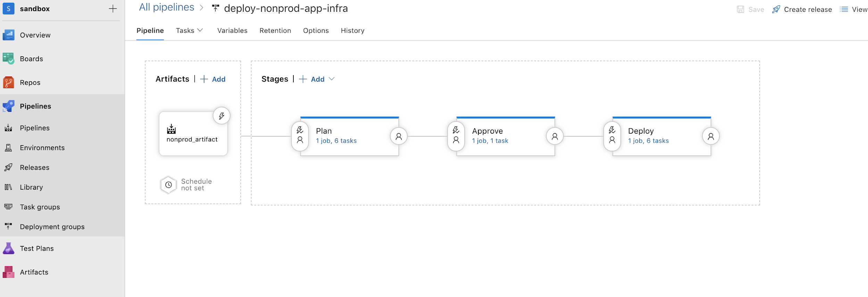Open the View menu in the header
The height and width of the screenshot is (297, 868).
(x=854, y=9)
